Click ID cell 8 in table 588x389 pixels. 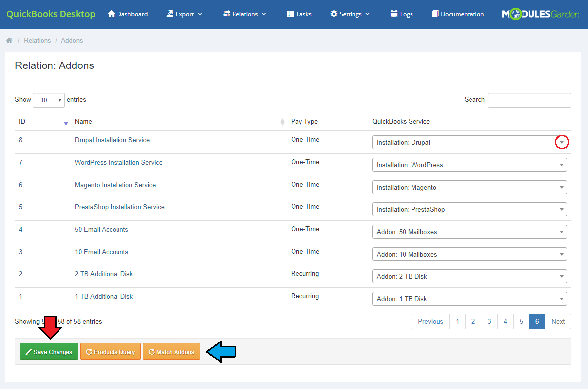pos(21,140)
